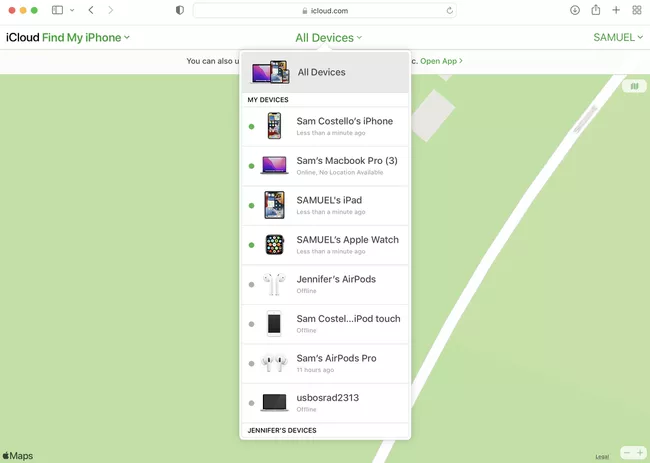Choose All Devices entry in list

click(x=324, y=72)
